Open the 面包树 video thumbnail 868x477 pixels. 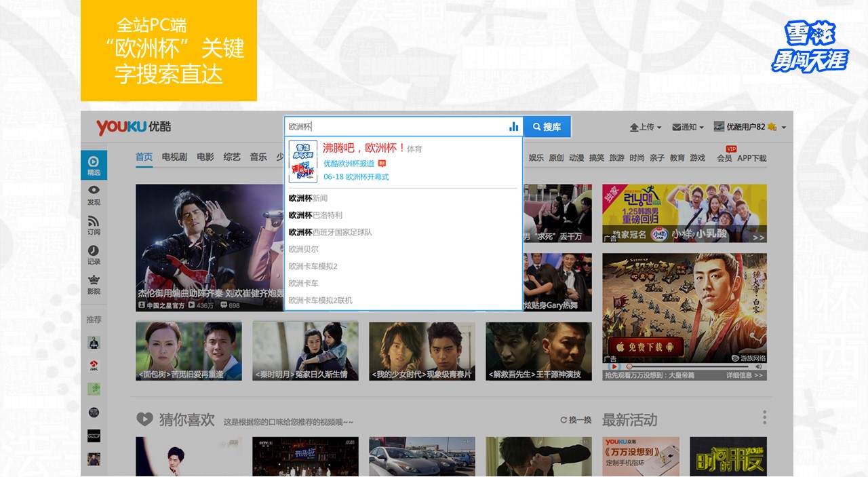click(x=189, y=351)
